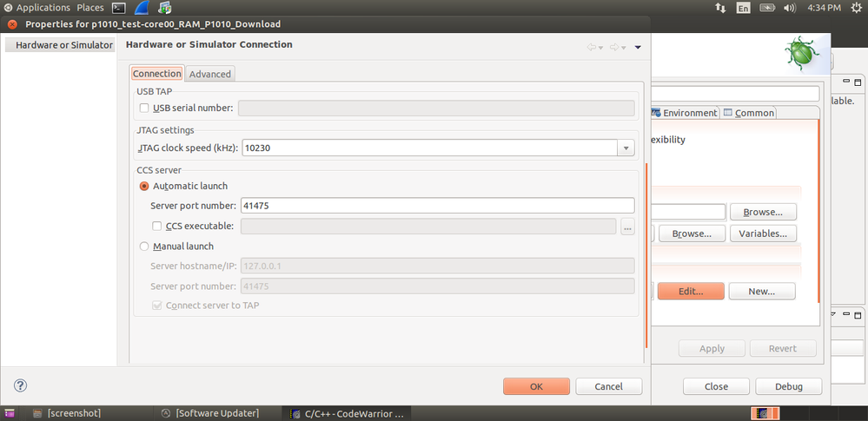Expand the JTAG clock speed dropdown arrow
The image size is (868, 421).
click(626, 148)
